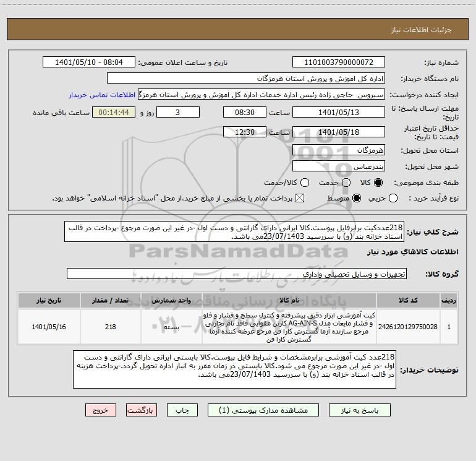Click the چاپ print button
476x461 pixels.
pyautogui.click(x=182, y=410)
